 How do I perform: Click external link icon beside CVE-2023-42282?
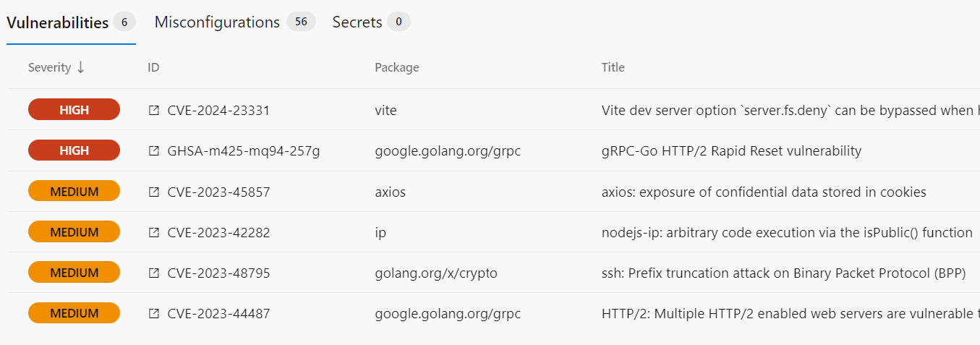pyautogui.click(x=153, y=232)
